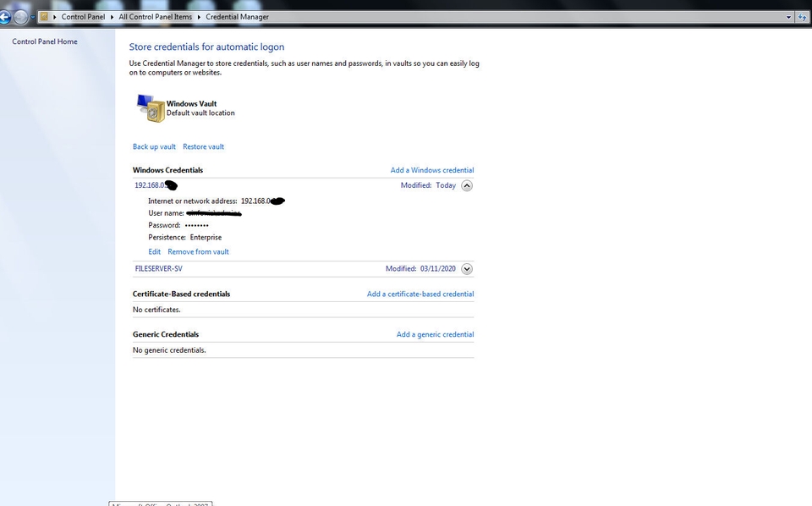This screenshot has width=812, height=506.
Task: Click the 192.168.0 credential title
Action: (x=156, y=185)
